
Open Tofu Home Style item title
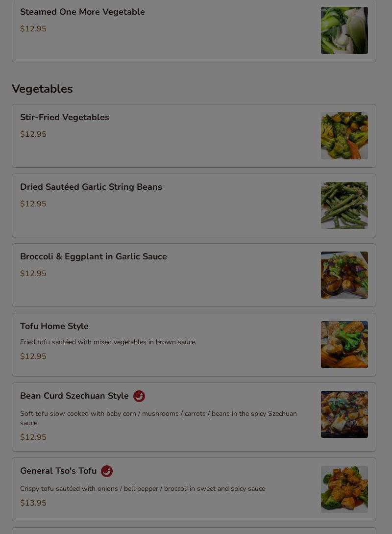(54, 326)
